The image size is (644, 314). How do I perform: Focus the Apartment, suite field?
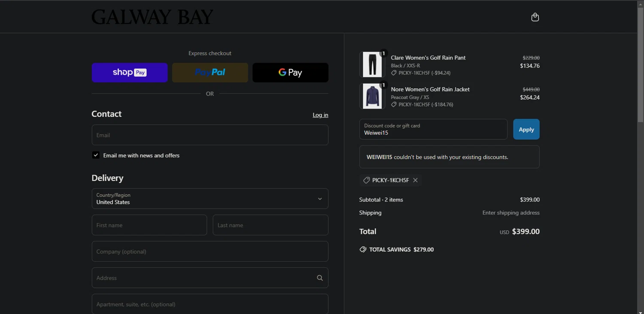[210, 304]
